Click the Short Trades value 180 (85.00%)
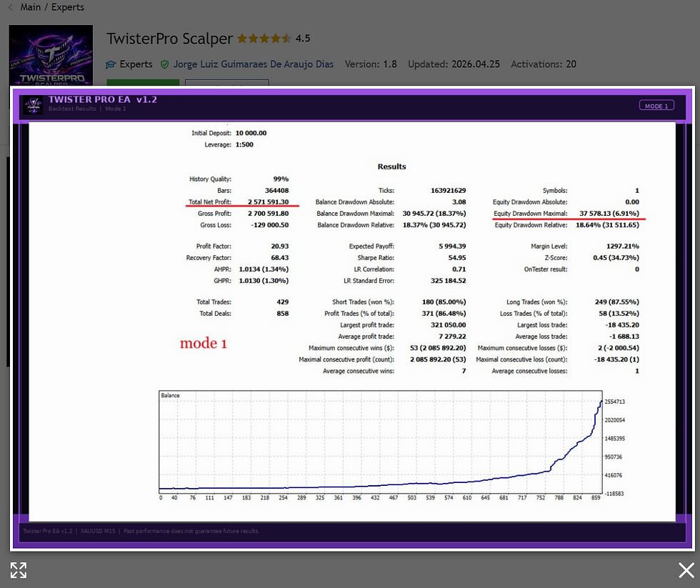 [444, 302]
